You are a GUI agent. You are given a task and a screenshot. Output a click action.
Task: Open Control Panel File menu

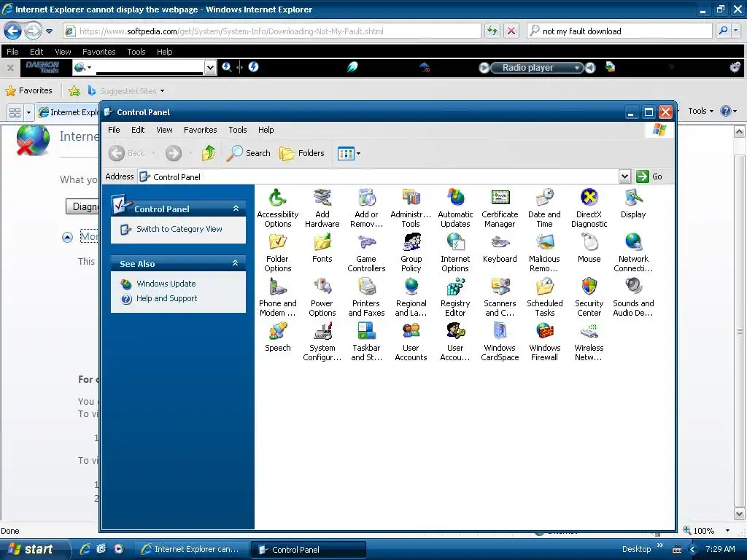point(114,130)
